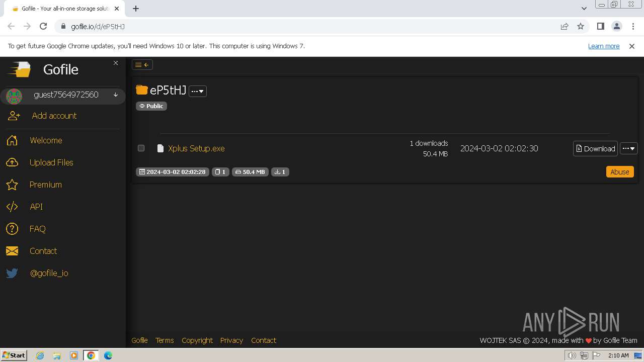Open the Copyright footer link

point(197,340)
